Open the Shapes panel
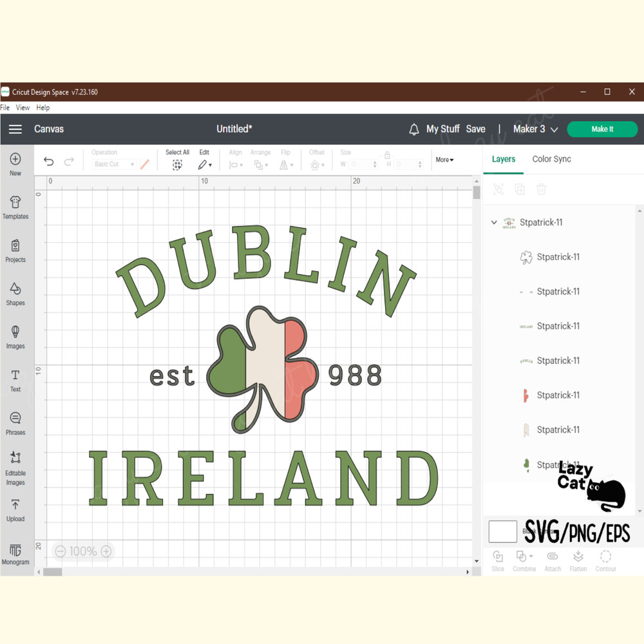This screenshot has height=644, width=644. 15,293
